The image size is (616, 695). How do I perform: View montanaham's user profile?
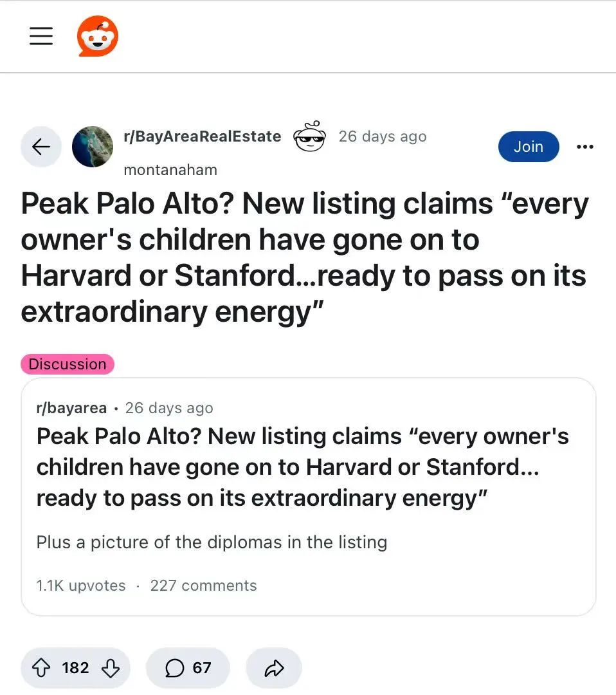[170, 170]
